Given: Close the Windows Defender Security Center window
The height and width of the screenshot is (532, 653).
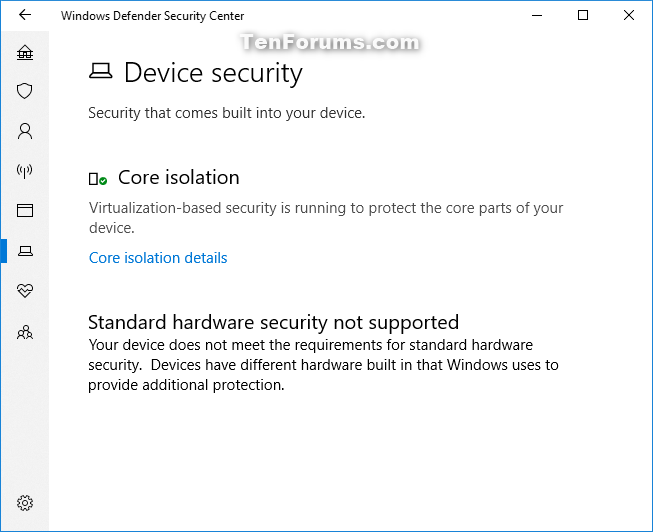Looking at the screenshot, I should (x=629, y=15).
